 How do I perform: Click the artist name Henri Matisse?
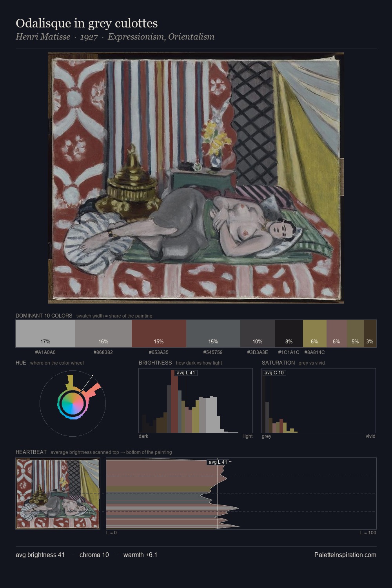43,37
